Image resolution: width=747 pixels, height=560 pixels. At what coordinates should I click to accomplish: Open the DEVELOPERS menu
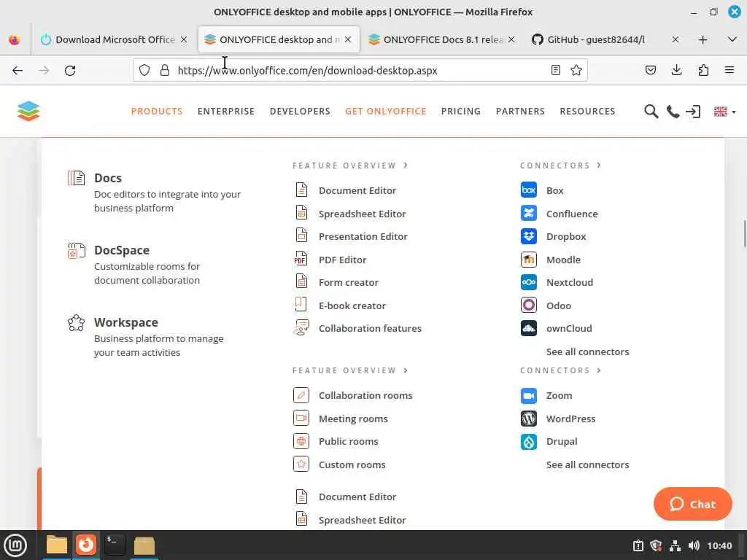click(300, 112)
